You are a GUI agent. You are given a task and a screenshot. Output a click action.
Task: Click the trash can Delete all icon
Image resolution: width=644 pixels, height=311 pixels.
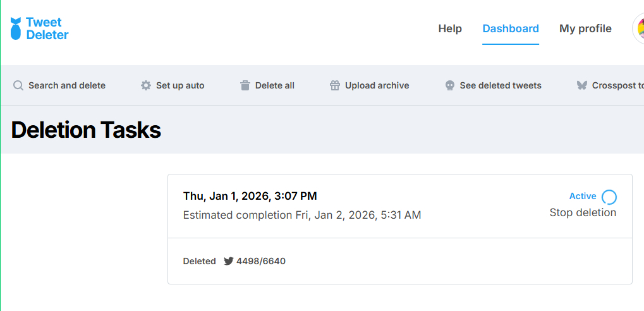pos(245,85)
